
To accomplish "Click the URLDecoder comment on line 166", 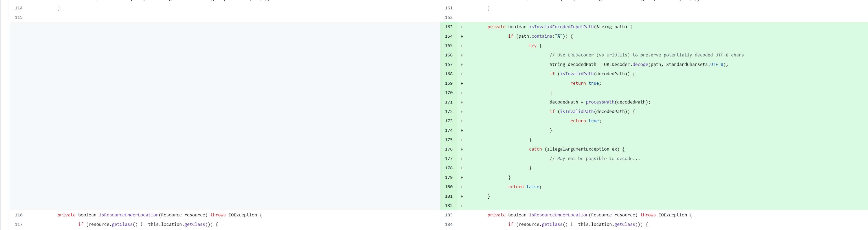I will point(647,55).
